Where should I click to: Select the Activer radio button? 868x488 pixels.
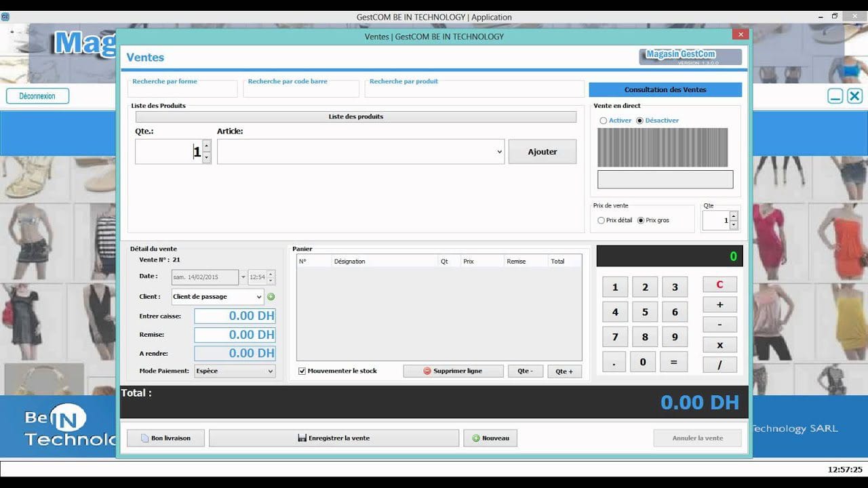click(x=603, y=121)
